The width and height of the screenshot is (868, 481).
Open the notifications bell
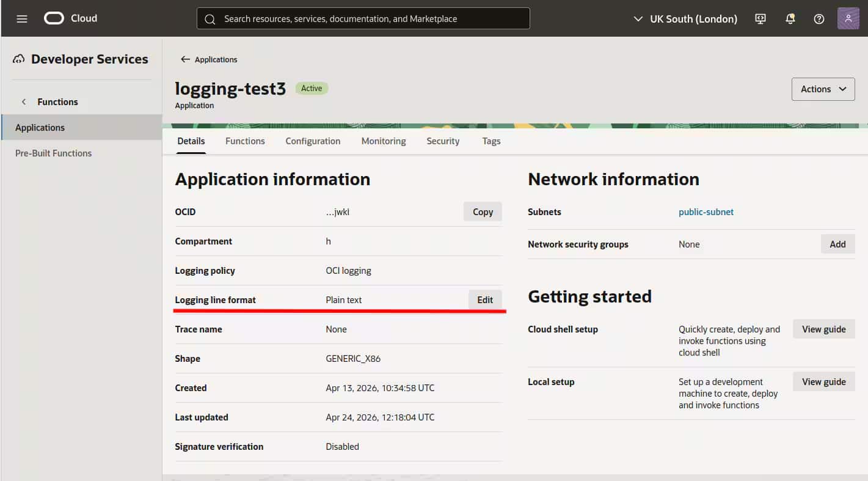(790, 19)
